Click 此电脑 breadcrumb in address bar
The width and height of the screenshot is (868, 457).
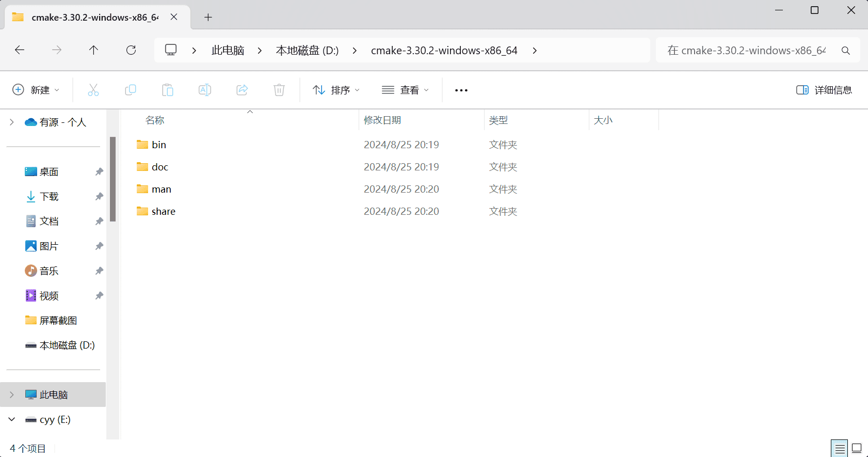[228, 51]
